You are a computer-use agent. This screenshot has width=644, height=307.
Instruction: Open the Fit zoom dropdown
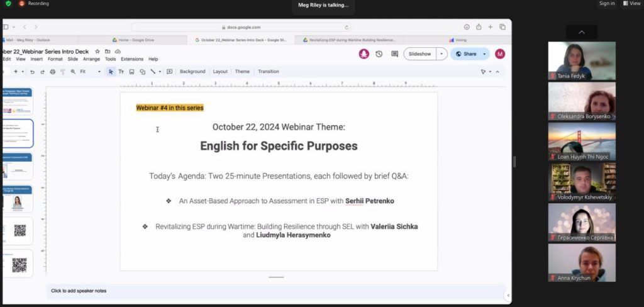(x=91, y=72)
